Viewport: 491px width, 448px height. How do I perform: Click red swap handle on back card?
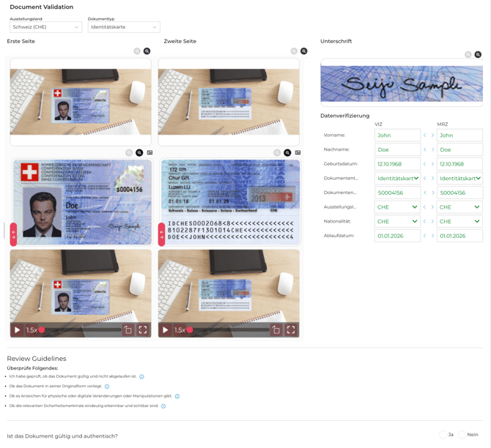point(161,234)
